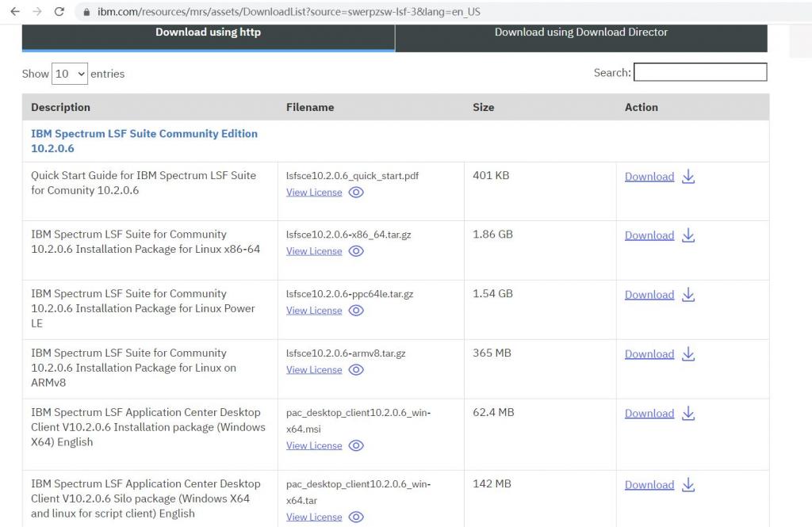Open the Show entries dropdown

click(x=70, y=74)
